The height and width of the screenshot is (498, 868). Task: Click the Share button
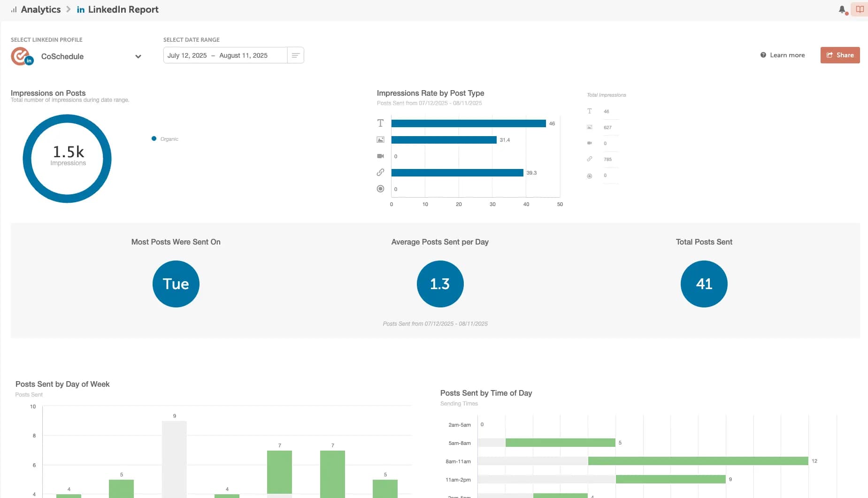click(840, 55)
